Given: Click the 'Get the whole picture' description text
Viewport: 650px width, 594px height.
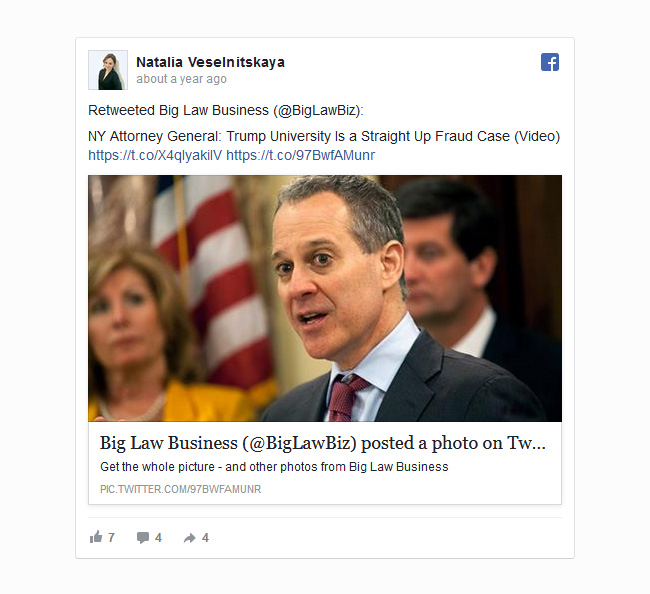Looking at the screenshot, I should 274,467.
